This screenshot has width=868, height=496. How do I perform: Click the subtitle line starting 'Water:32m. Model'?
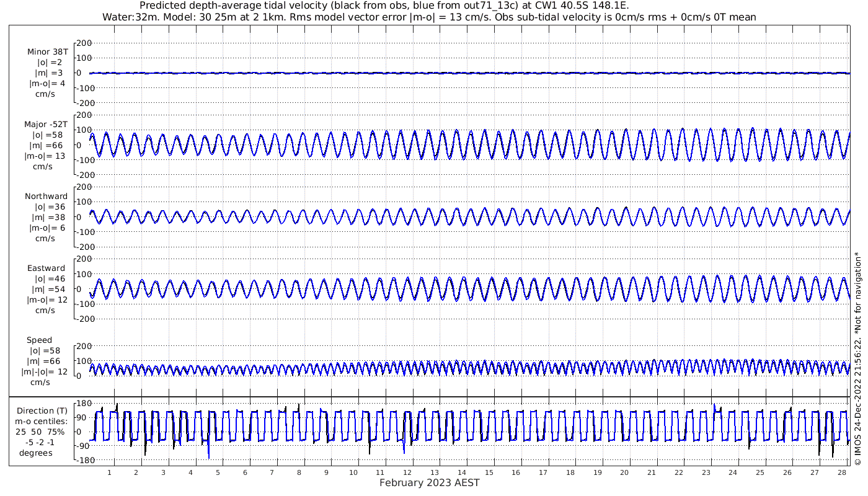pos(429,17)
